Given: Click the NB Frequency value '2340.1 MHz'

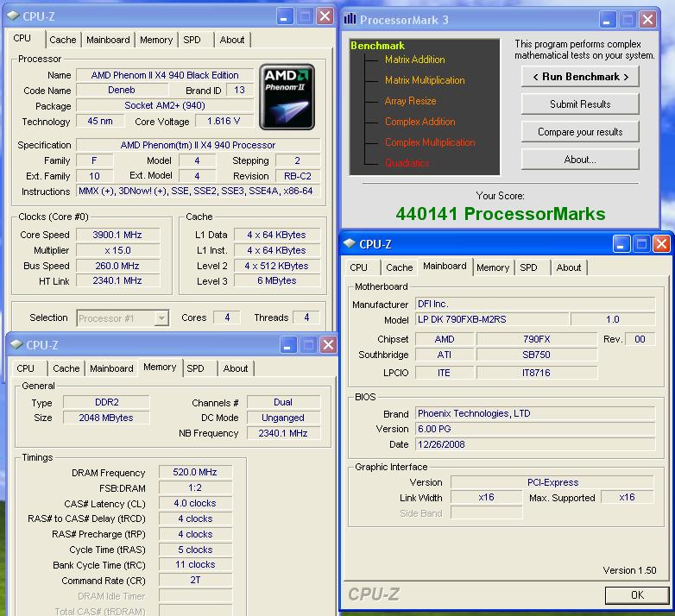Looking at the screenshot, I should (283, 433).
